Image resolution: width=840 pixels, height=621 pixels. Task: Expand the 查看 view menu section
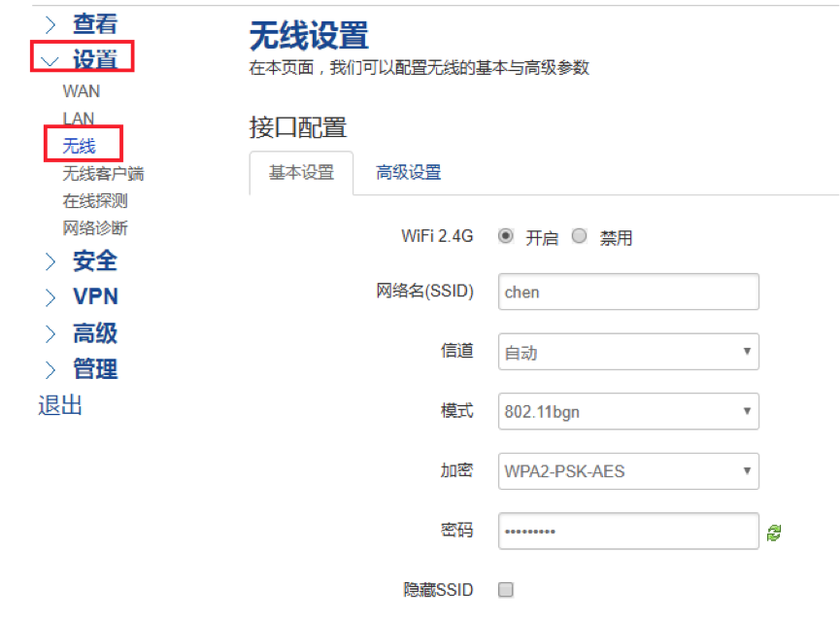(97, 22)
